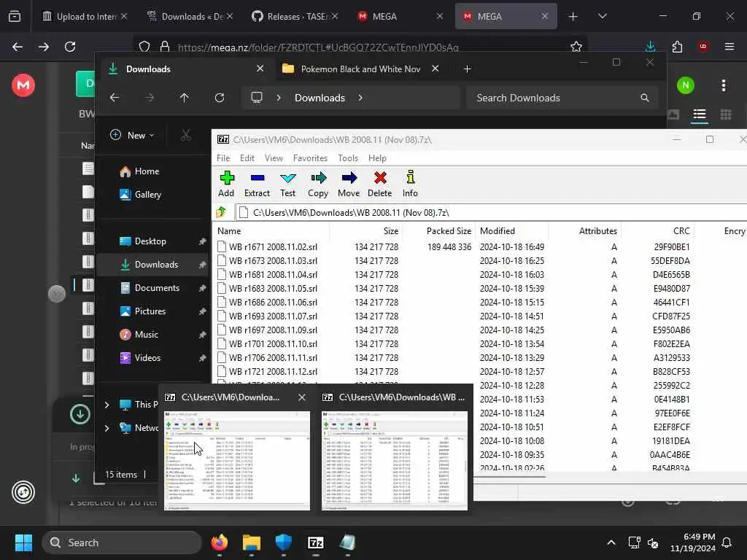Screen dimensions: 747x560
Task: Open the Info icon in 7-Zip toolbar
Action: pos(410,184)
